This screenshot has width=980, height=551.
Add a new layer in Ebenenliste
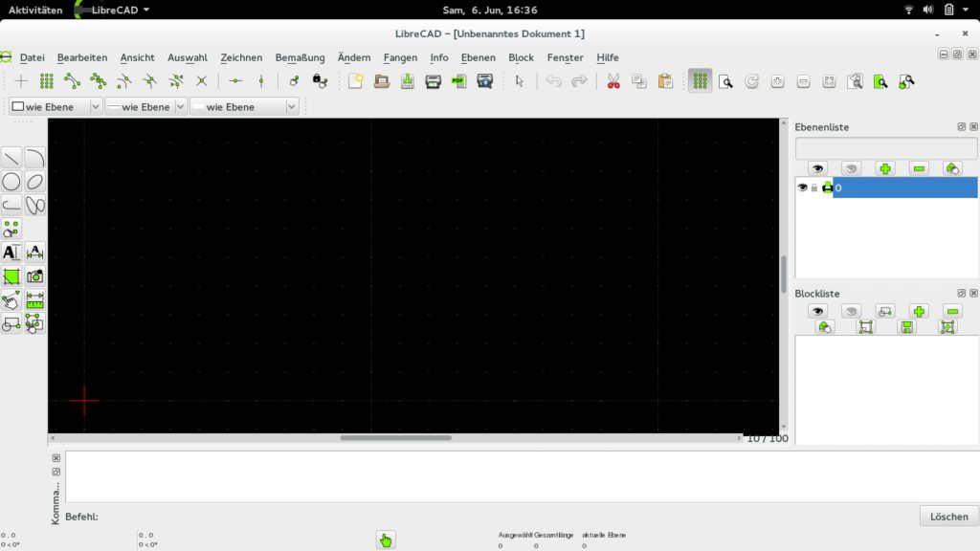(885, 168)
